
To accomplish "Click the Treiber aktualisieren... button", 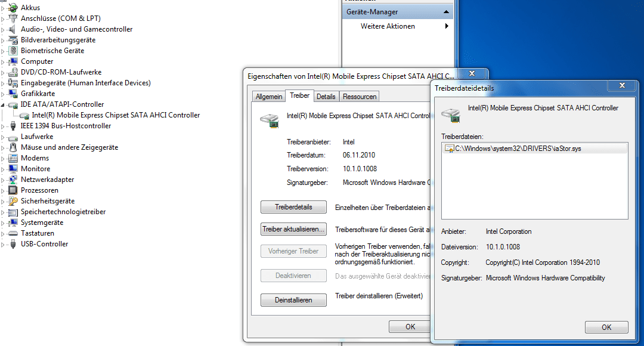I will pyautogui.click(x=293, y=229).
